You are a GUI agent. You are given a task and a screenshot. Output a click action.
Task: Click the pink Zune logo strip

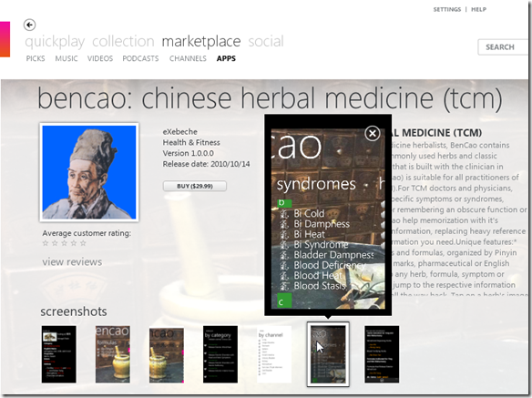pos(5,39)
